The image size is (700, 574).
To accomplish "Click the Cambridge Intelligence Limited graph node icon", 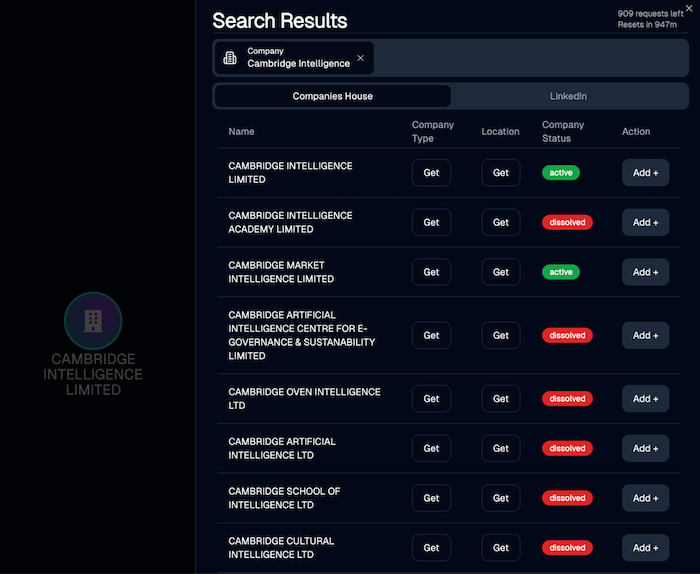I will 93,320.
